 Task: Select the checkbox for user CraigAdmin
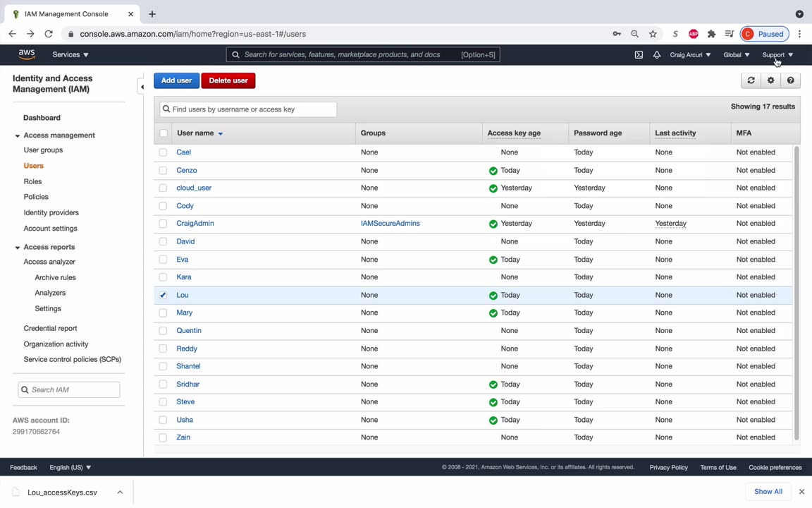(163, 224)
